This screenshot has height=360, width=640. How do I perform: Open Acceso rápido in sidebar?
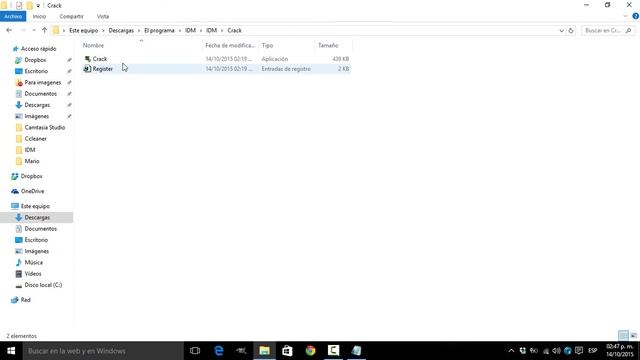pos(38,49)
